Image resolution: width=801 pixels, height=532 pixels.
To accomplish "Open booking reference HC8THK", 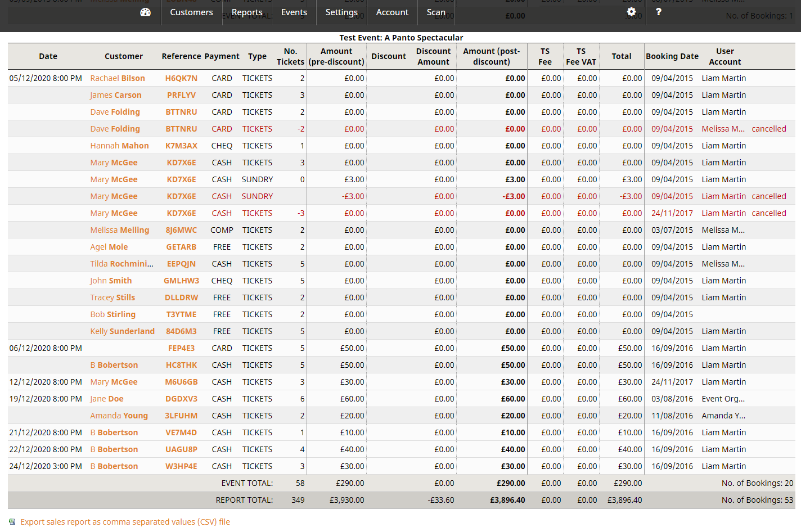I will pyautogui.click(x=181, y=365).
